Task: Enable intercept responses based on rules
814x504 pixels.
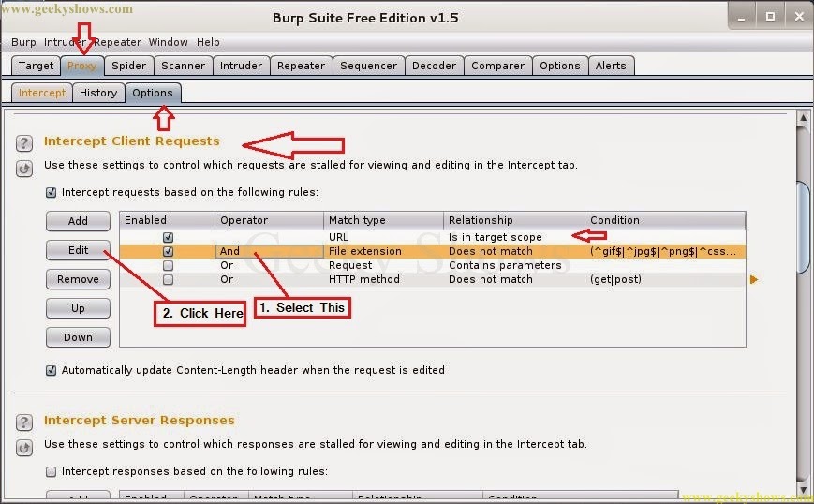Action: [51, 472]
